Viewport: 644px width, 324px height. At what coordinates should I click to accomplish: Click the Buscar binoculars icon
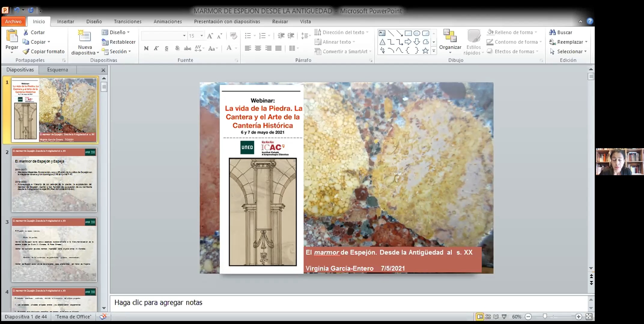[552, 32]
